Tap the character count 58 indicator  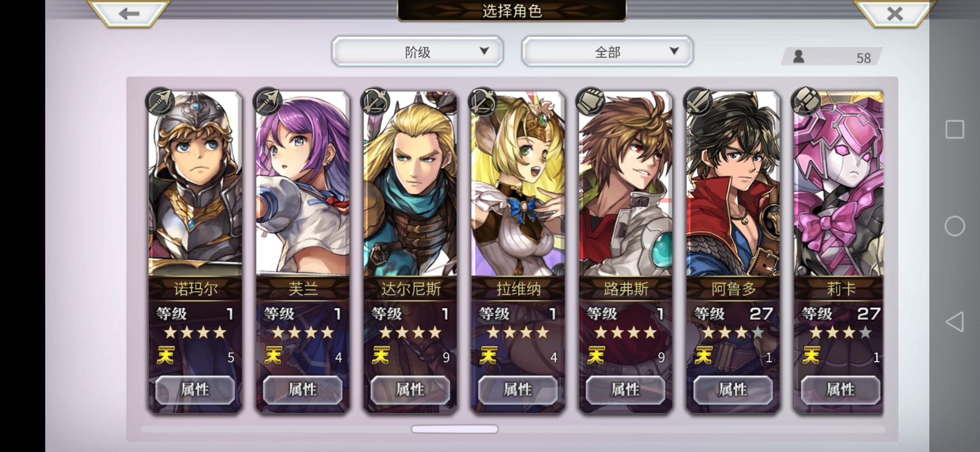click(832, 56)
